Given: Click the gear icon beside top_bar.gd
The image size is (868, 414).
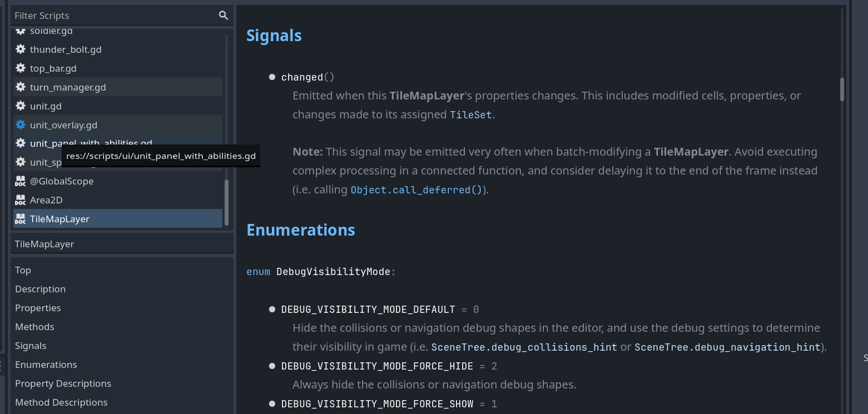Looking at the screenshot, I should [x=21, y=68].
